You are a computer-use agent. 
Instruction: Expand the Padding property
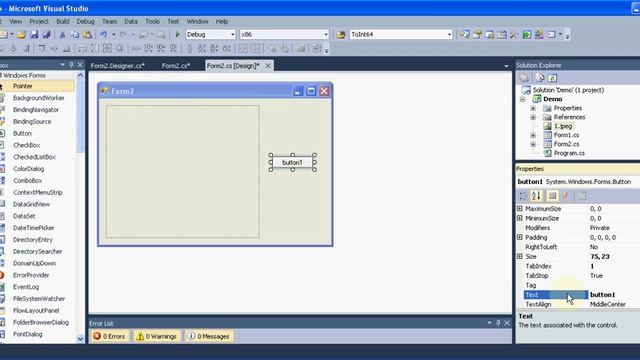520,237
